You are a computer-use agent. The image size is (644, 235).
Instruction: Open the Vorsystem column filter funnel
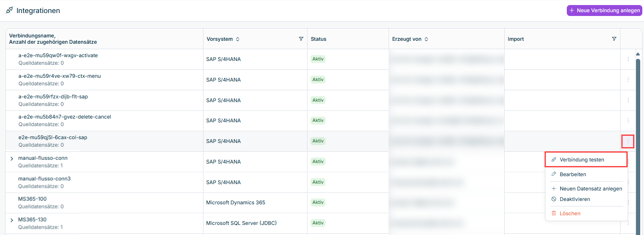(301, 39)
